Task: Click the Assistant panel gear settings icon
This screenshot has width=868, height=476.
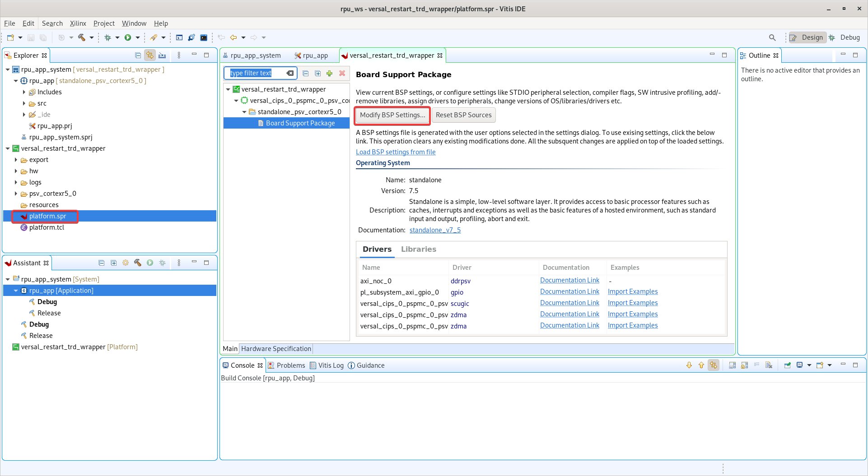Action: pyautogui.click(x=126, y=263)
